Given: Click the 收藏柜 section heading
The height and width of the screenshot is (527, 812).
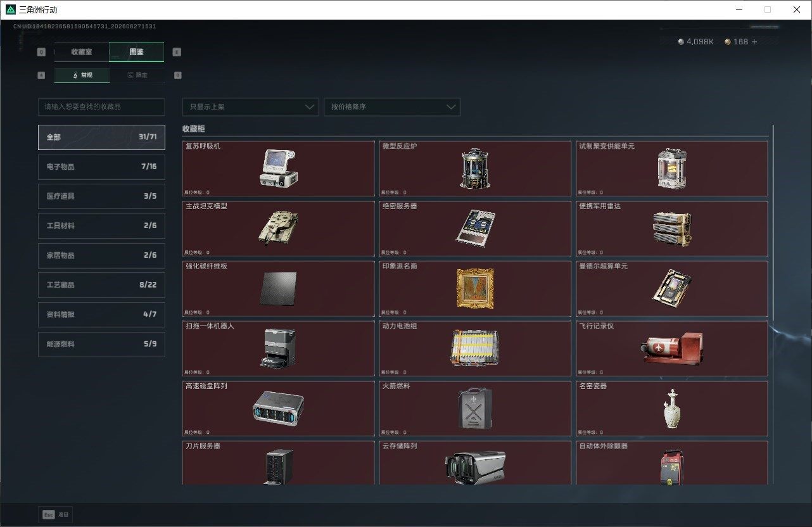Looking at the screenshot, I should 193,129.
